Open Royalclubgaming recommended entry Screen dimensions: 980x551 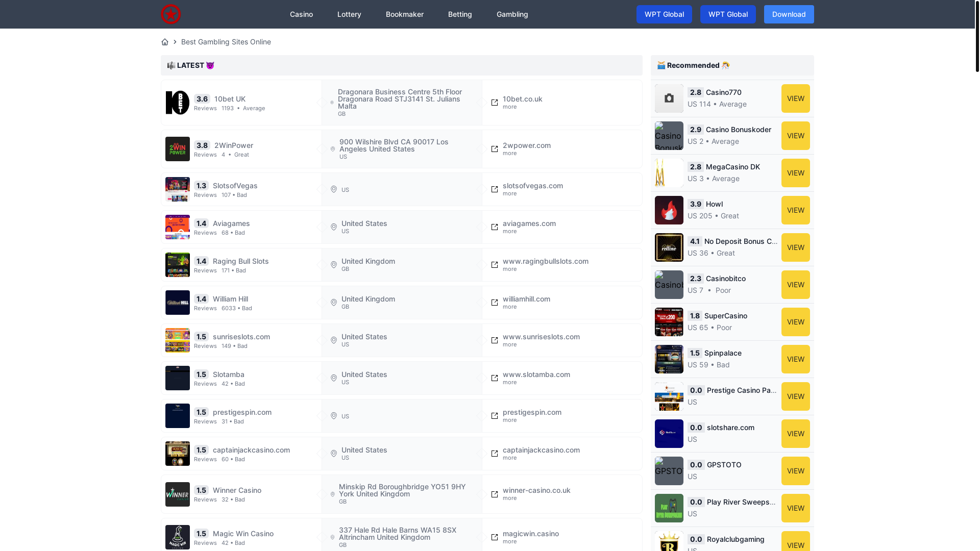[x=736, y=539]
